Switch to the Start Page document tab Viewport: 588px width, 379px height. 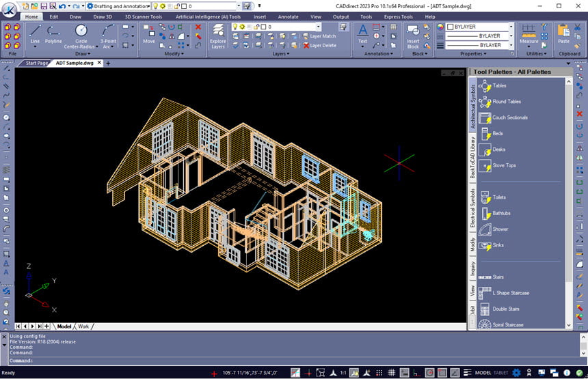tap(36, 64)
